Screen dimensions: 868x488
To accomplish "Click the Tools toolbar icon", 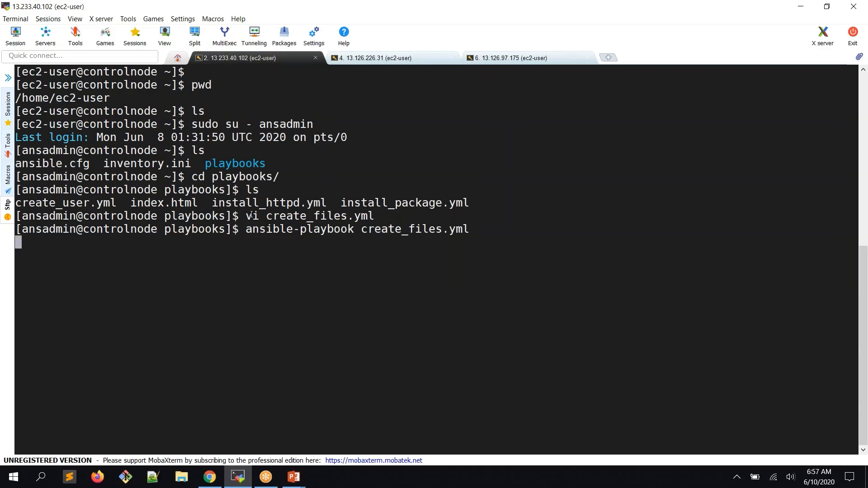I will click(75, 36).
